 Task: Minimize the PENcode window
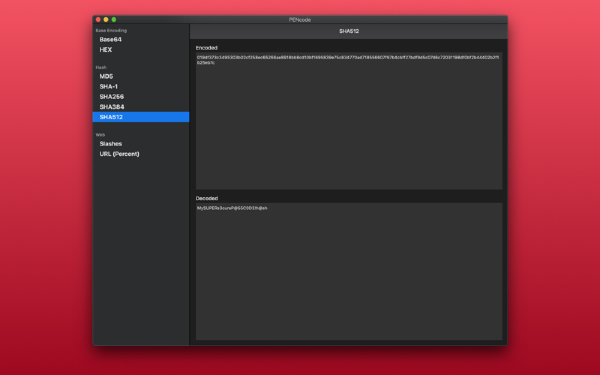(x=106, y=20)
